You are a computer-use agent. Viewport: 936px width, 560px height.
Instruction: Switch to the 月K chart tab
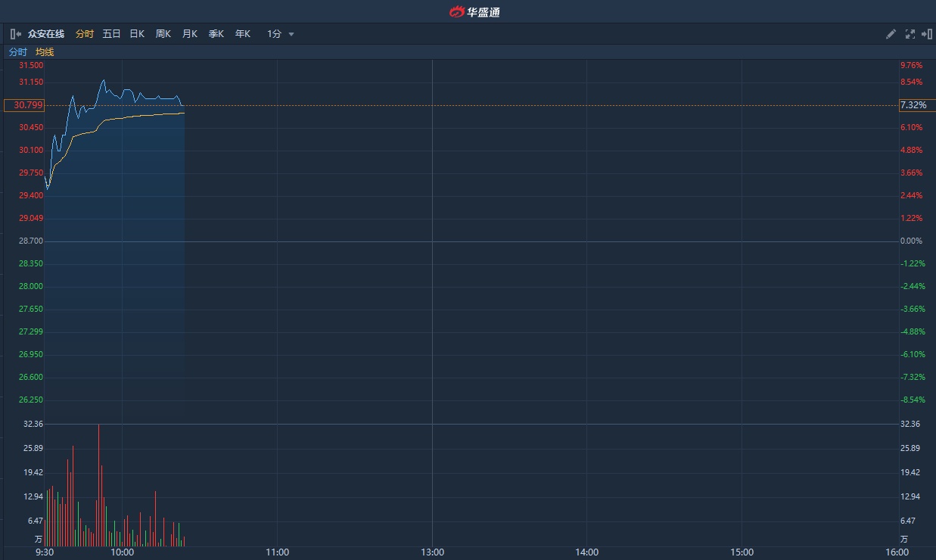[x=190, y=34]
